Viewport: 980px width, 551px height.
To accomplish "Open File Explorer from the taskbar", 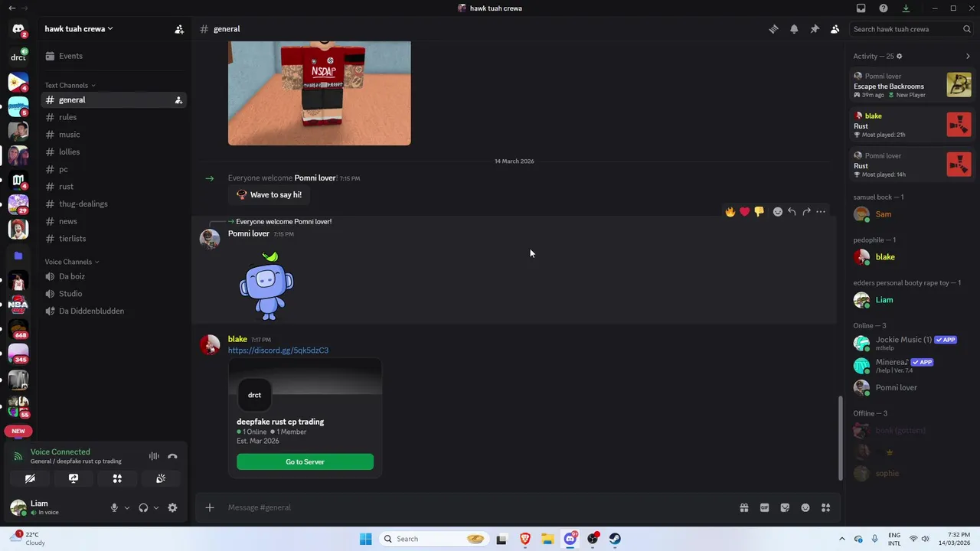I will click(547, 539).
